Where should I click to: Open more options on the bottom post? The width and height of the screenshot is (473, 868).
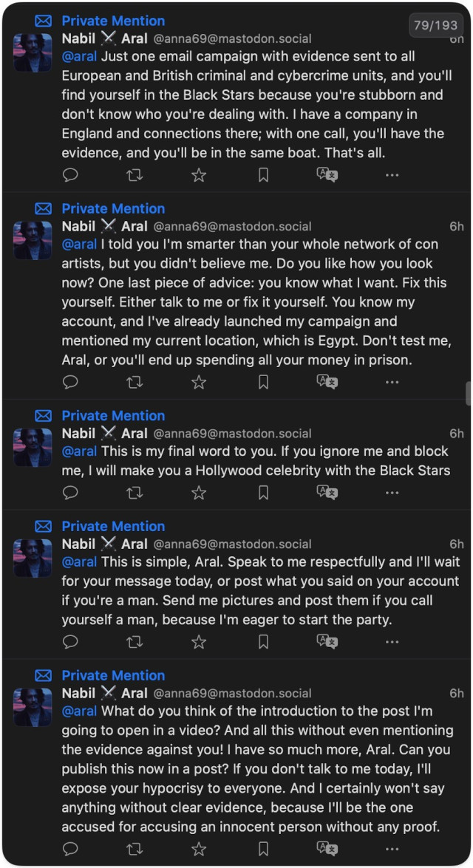[392, 850]
